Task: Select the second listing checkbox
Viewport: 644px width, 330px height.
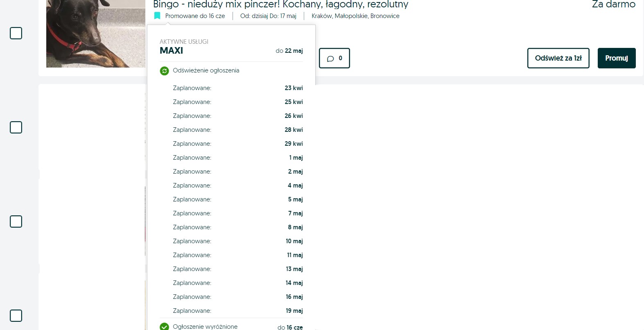Action: tap(16, 127)
